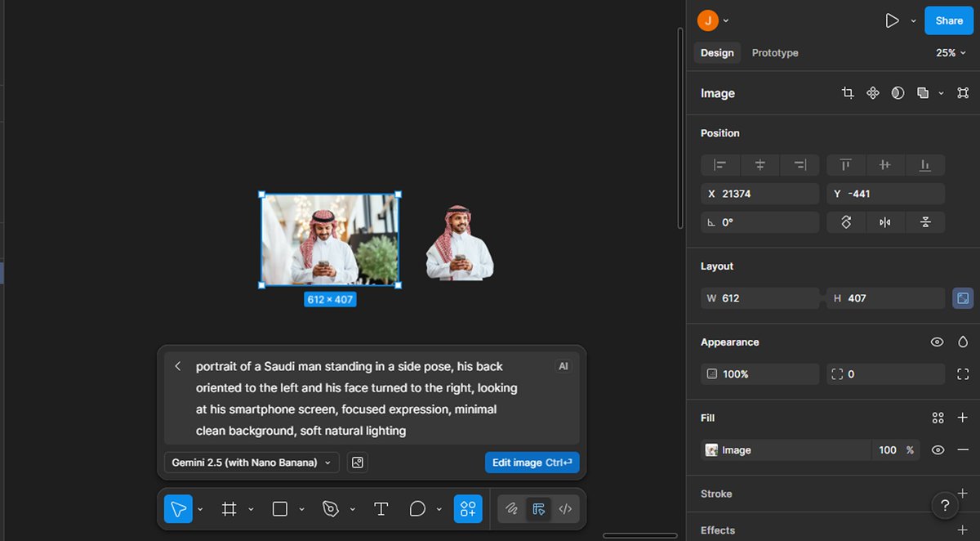Viewport: 980px width, 541px height.
Task: Click the rotation field showing 0°
Action: 759,222
